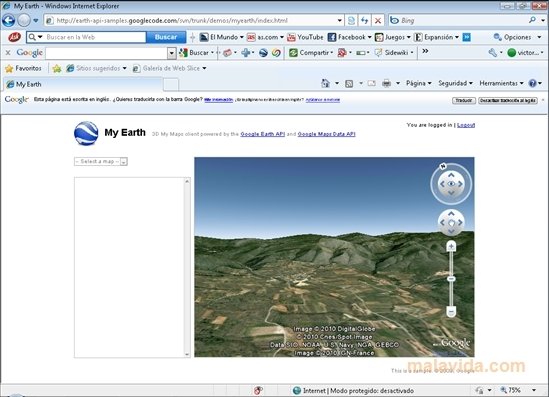Click the Google toolbar search field
The image size is (549, 397).
pyautogui.click(x=107, y=53)
